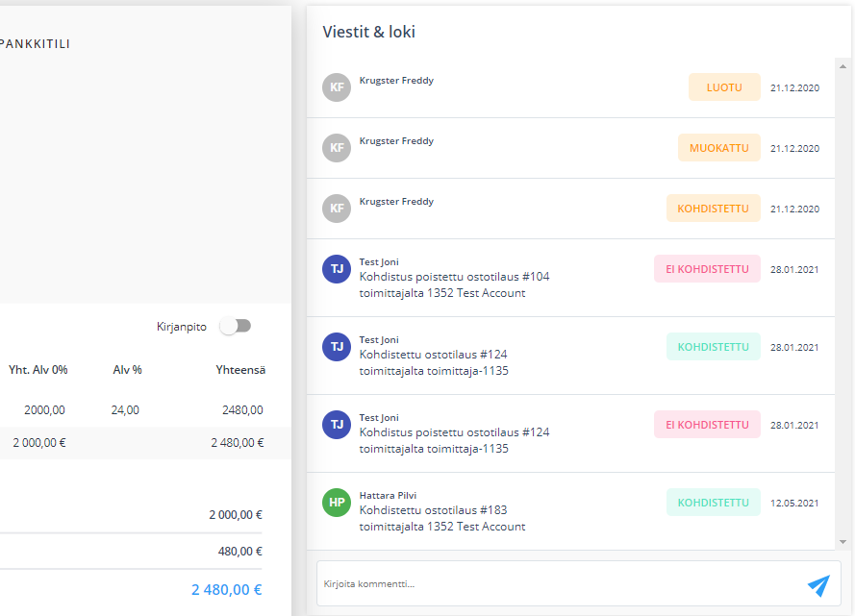Screen dimensions: 855x616
Task: Select the Alv % column header
Action: (x=127, y=370)
